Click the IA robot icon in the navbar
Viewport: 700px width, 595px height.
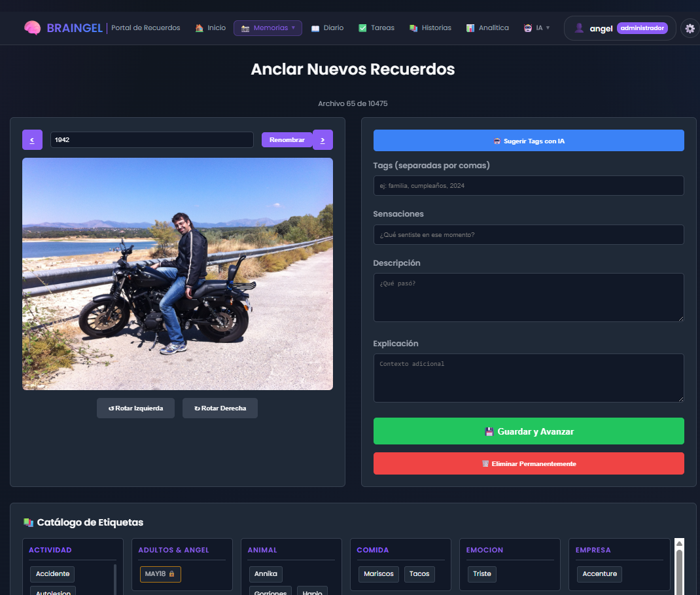click(x=527, y=27)
